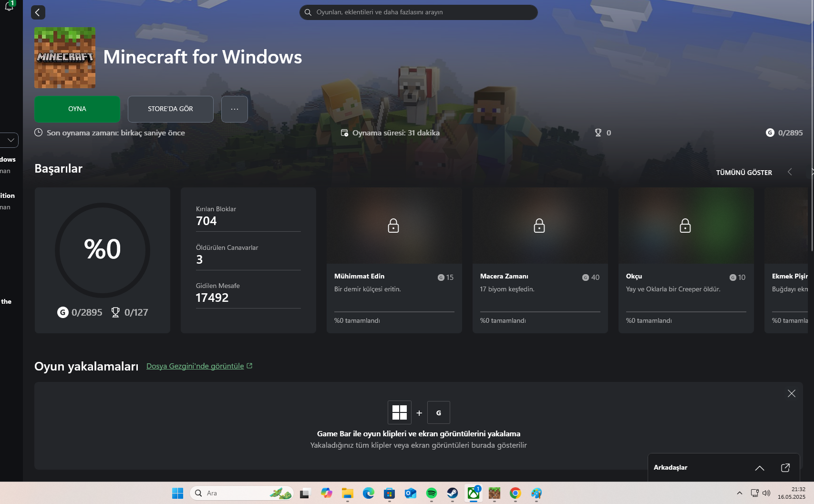Click the 'Kırılan Bloklar' stat value 704
This screenshot has height=504, width=814.
point(206,221)
